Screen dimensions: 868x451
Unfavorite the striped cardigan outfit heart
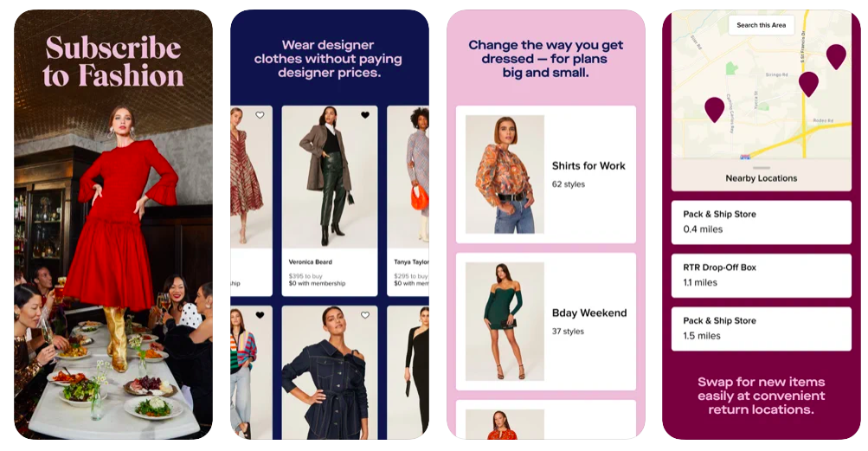[260, 315]
